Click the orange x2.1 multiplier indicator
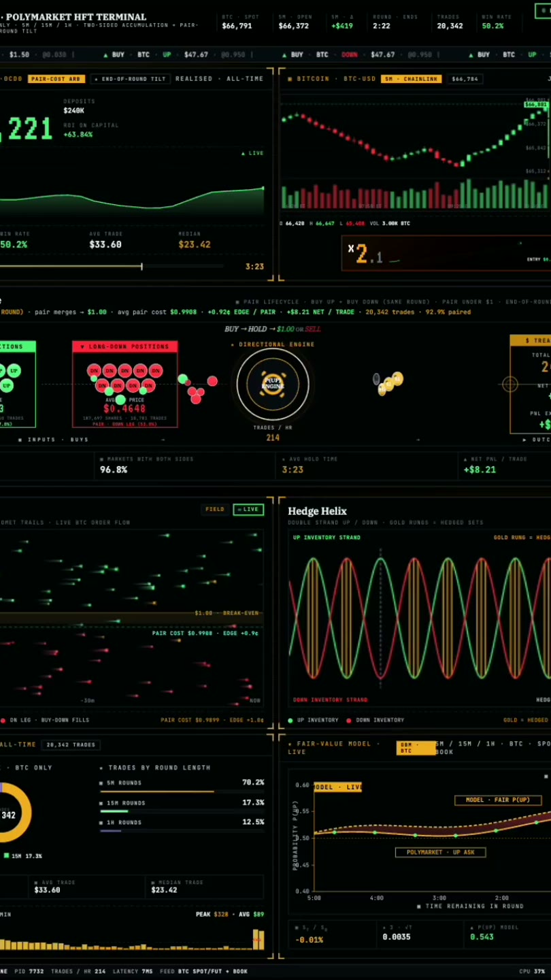The height and width of the screenshot is (980, 551). [366, 254]
